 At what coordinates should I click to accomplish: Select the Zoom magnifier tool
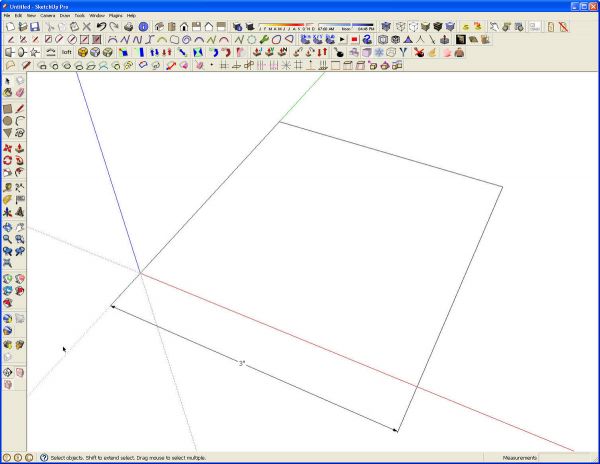pyautogui.click(x=7, y=239)
